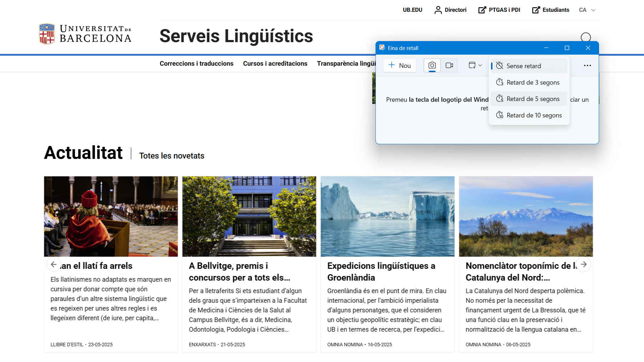Click the Universitat de Barcelona logo
This screenshot has height=362, width=644.
[85, 34]
